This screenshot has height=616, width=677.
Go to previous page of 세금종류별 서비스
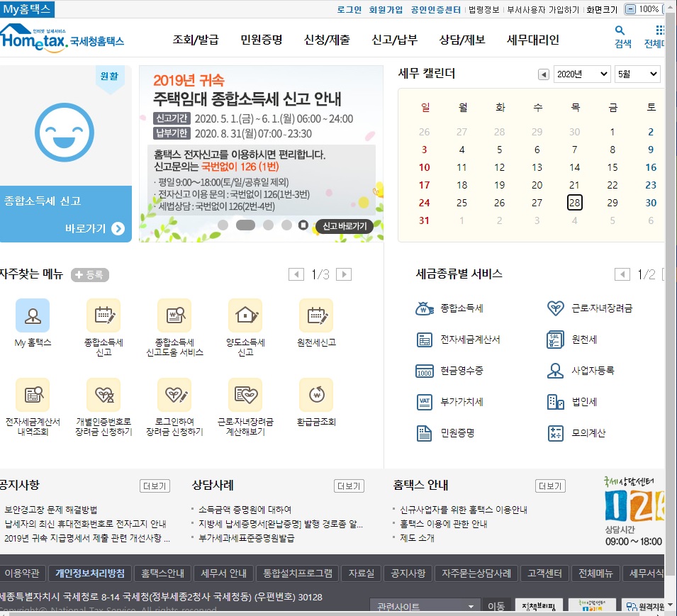click(622, 274)
